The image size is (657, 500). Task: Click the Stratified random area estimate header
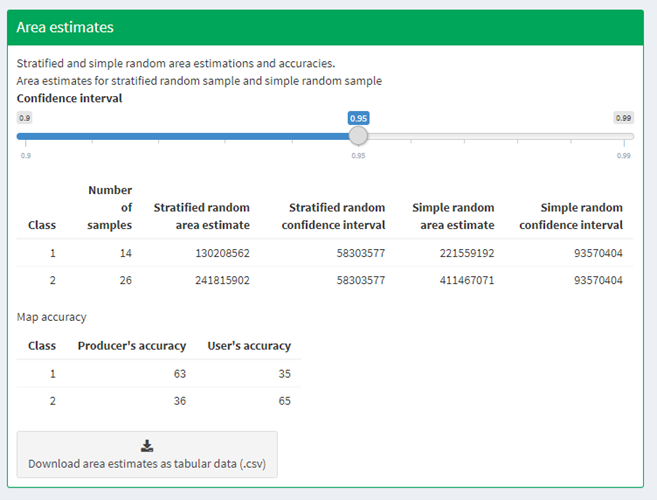202,216
